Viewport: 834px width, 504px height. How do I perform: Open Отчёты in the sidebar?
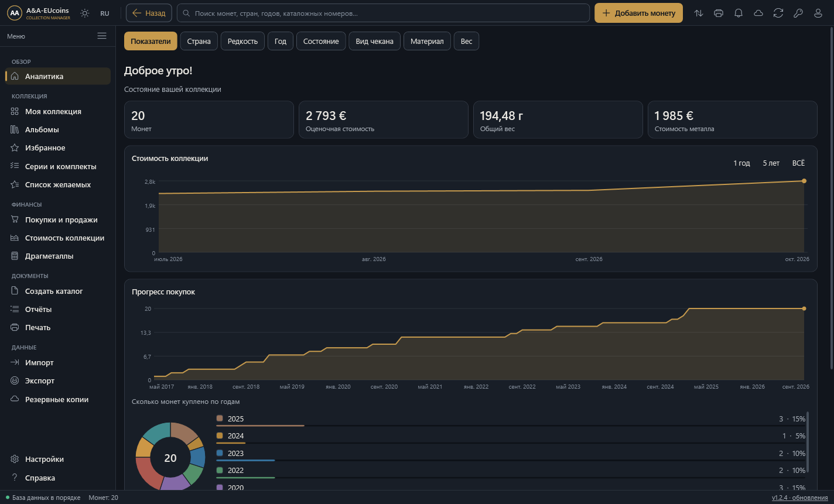[x=58, y=309]
